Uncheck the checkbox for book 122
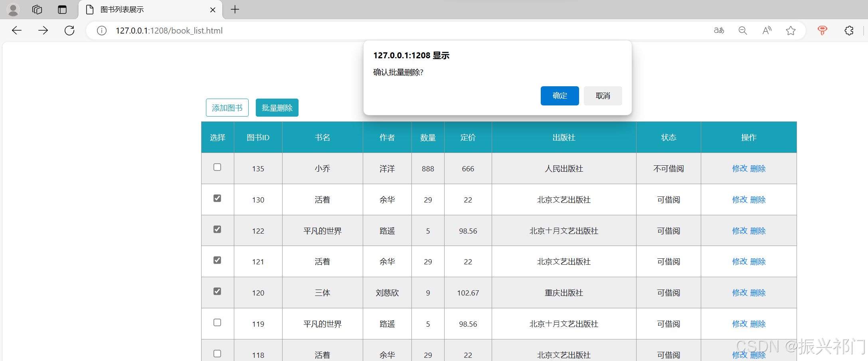 click(x=217, y=230)
